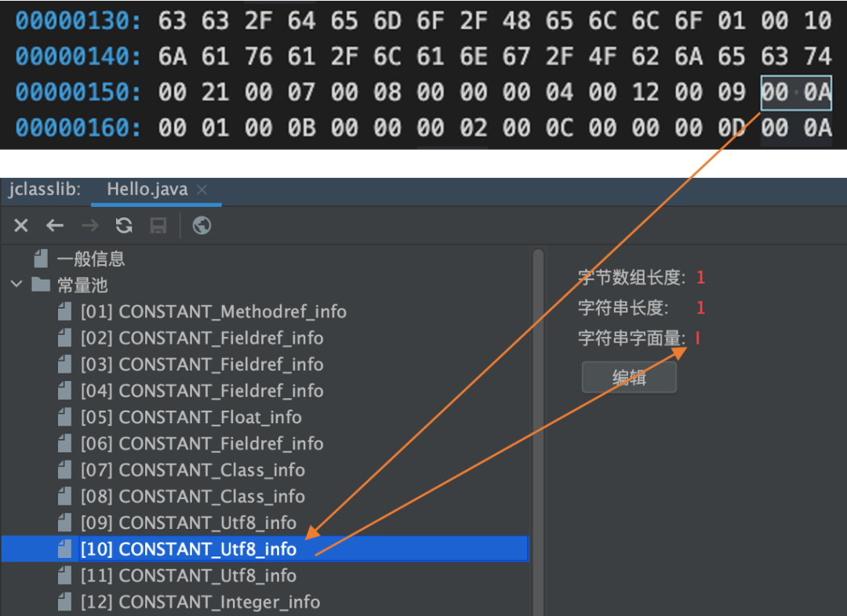This screenshot has height=616, width=847.
Task: Click the 字节数组长度 value 1
Action: click(700, 277)
